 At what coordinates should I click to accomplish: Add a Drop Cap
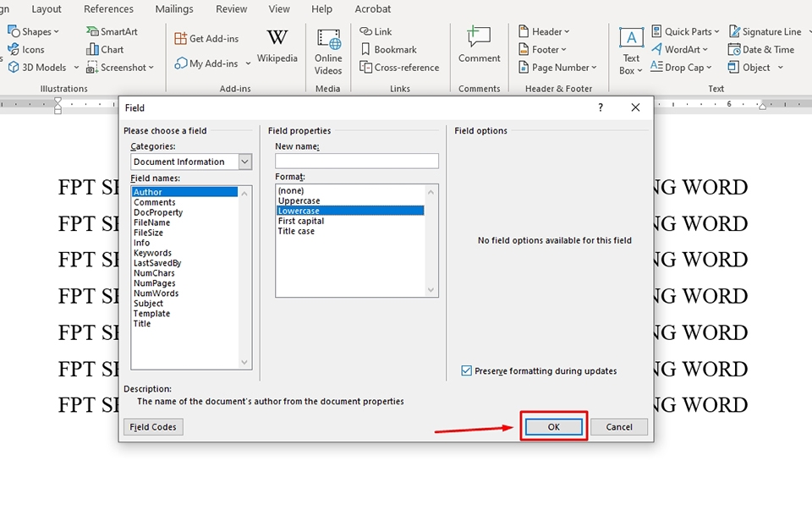681,68
